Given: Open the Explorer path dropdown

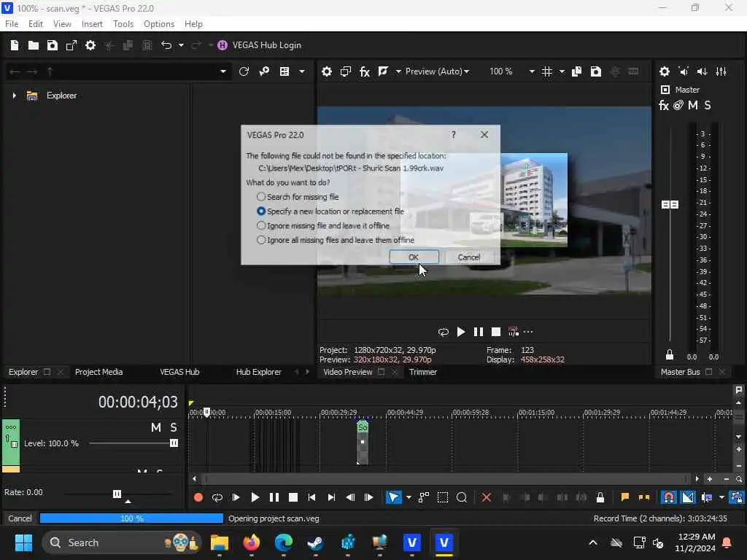Looking at the screenshot, I should (x=223, y=71).
